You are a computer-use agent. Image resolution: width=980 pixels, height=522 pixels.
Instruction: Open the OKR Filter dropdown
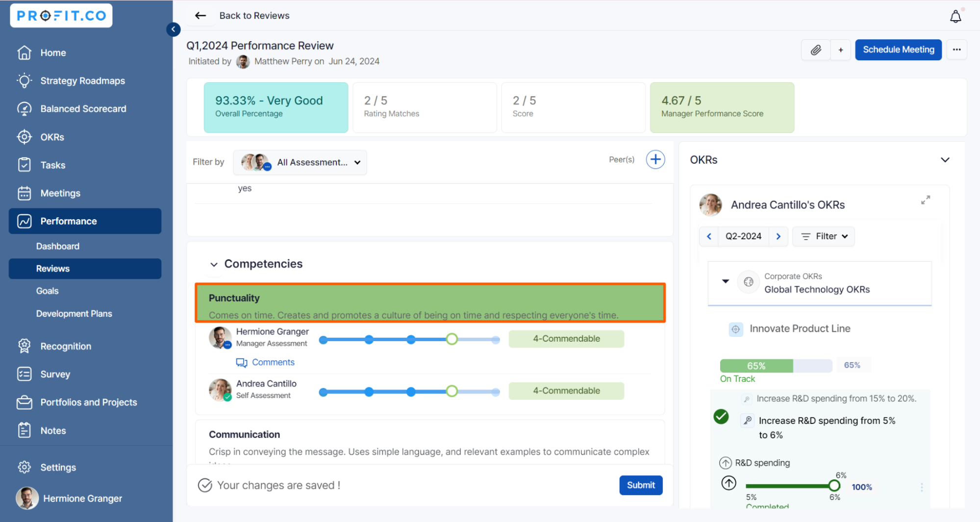click(824, 236)
